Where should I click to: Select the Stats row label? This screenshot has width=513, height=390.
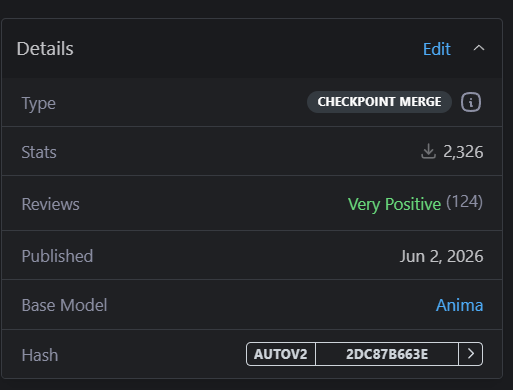39,152
